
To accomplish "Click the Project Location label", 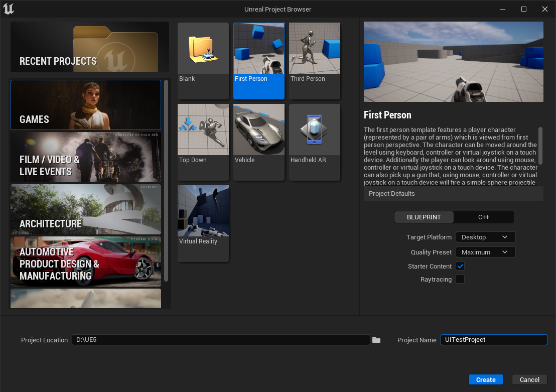I will click(x=44, y=340).
